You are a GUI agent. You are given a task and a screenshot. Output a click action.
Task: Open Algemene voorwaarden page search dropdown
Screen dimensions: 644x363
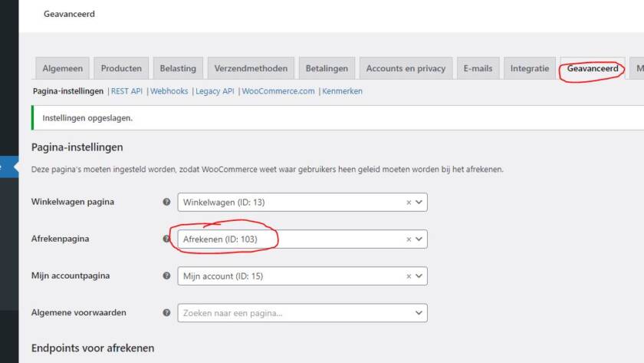coord(302,313)
